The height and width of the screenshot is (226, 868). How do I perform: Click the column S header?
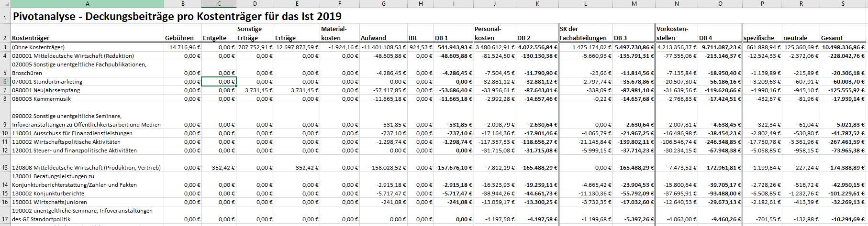(x=843, y=4)
